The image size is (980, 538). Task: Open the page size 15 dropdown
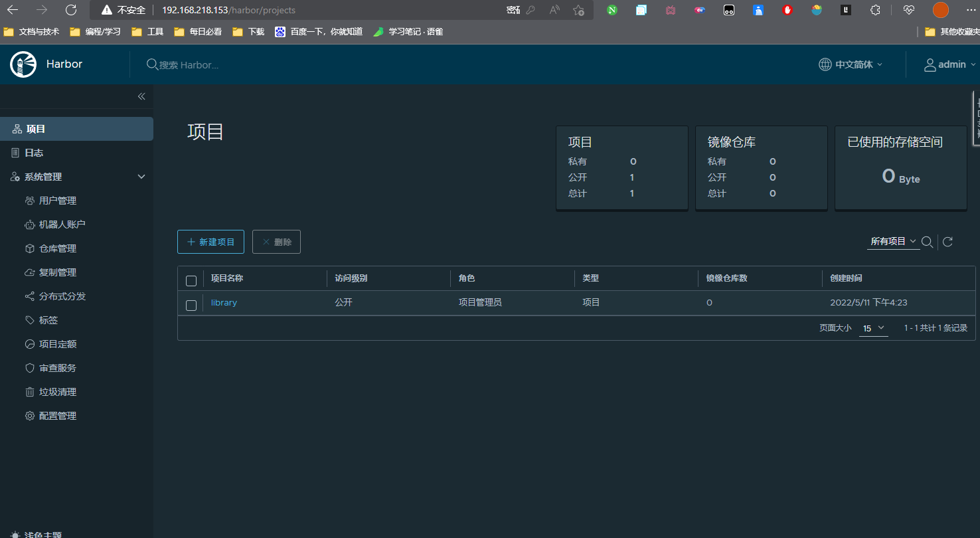pos(874,328)
